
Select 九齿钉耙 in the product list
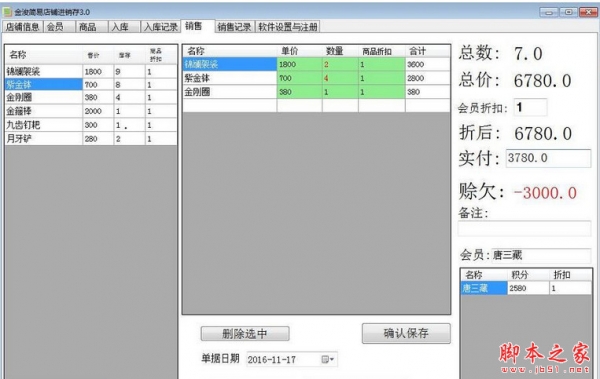[x=44, y=125]
